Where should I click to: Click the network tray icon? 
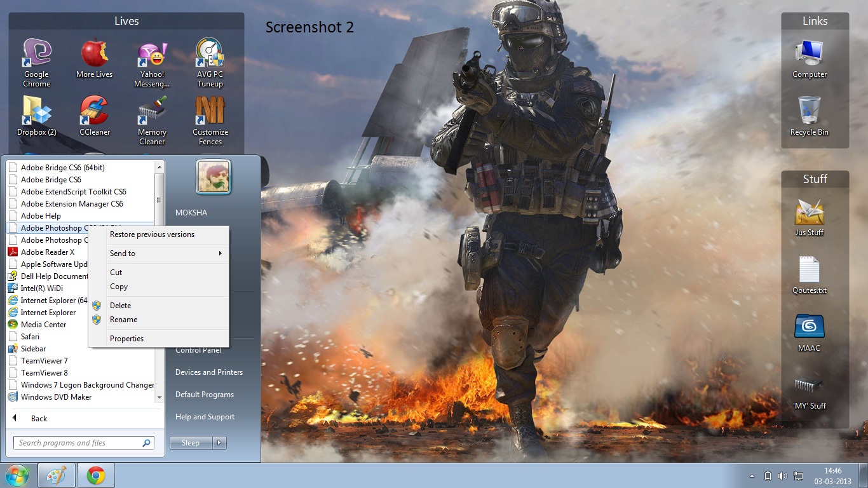coord(799,476)
